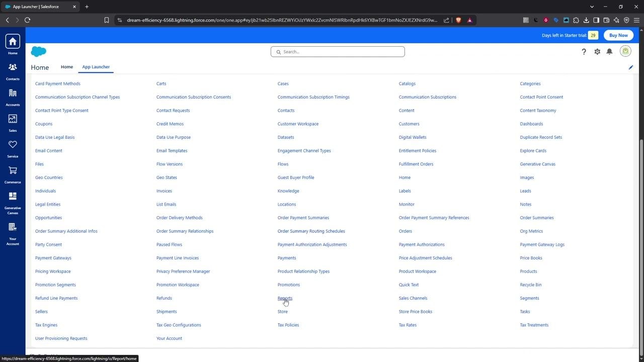Click the share icon in address bar

(x=446, y=20)
